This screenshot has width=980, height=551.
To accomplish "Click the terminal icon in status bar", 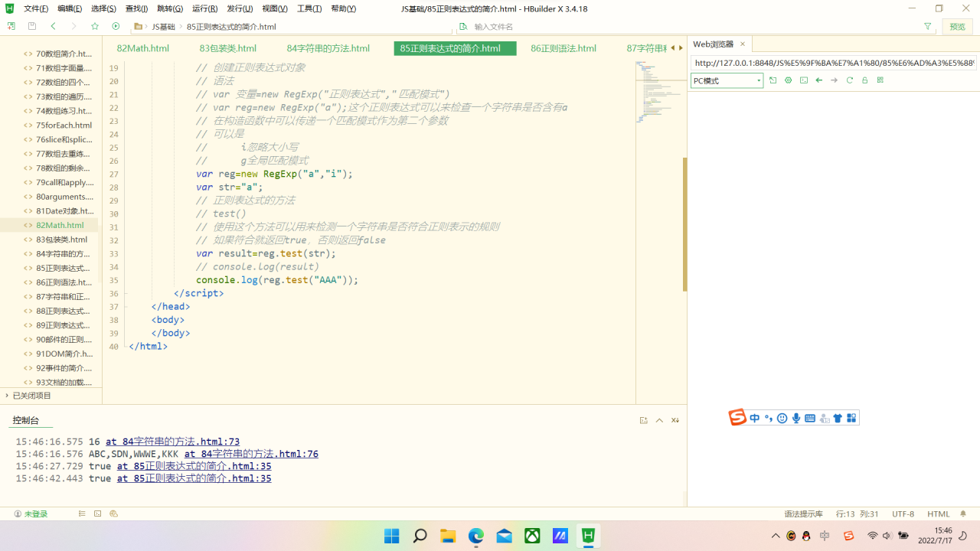I will point(98,514).
